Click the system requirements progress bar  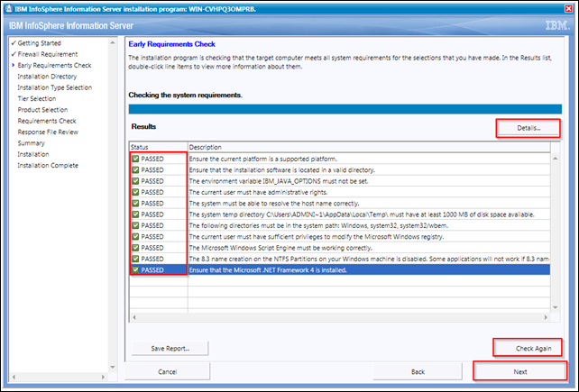[345, 109]
